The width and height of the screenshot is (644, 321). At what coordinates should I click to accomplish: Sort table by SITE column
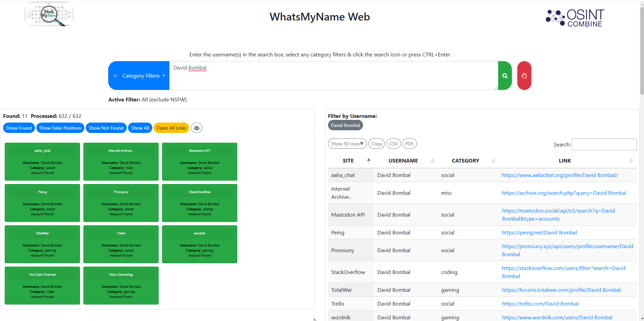pyautogui.click(x=351, y=160)
